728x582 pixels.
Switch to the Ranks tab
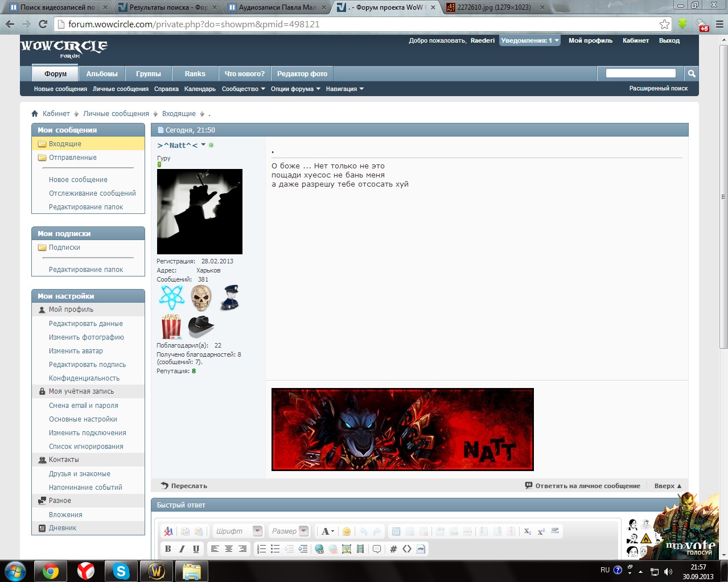[195, 73]
